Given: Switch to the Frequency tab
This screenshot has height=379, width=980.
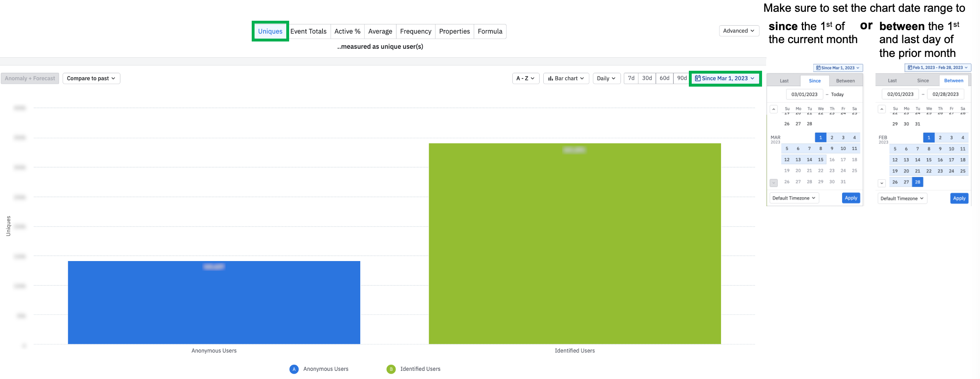Looking at the screenshot, I should pyautogui.click(x=416, y=31).
